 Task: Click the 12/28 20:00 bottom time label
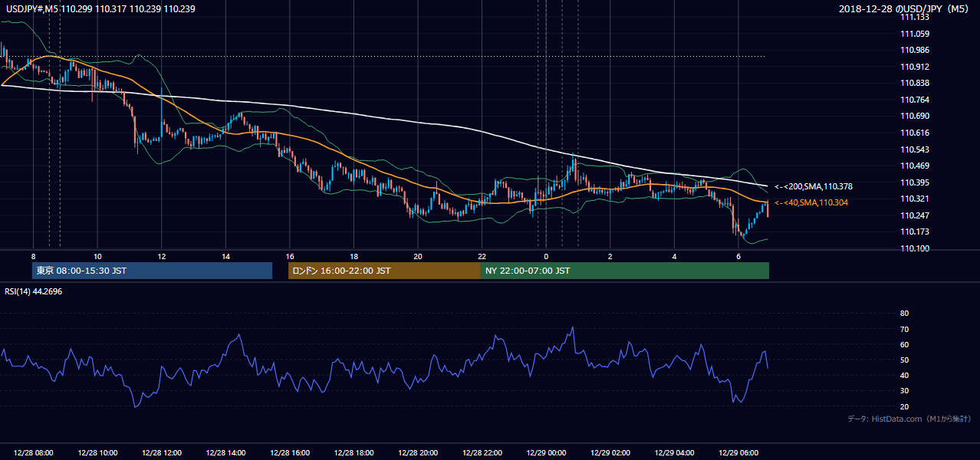click(x=418, y=453)
